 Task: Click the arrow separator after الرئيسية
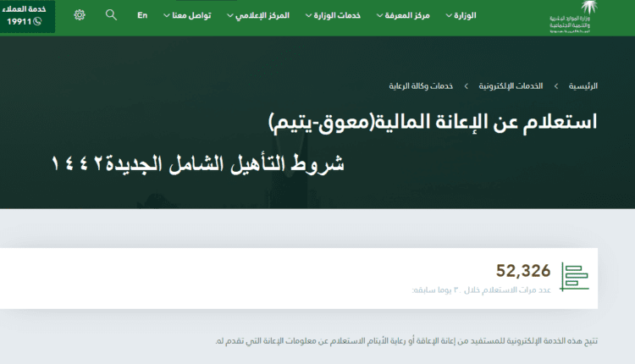point(555,86)
